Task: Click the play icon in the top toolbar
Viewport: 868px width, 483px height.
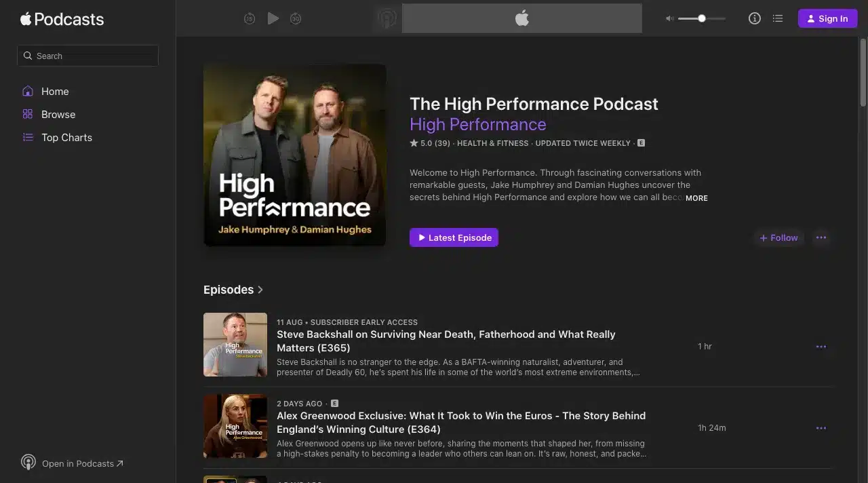Action: pos(273,18)
